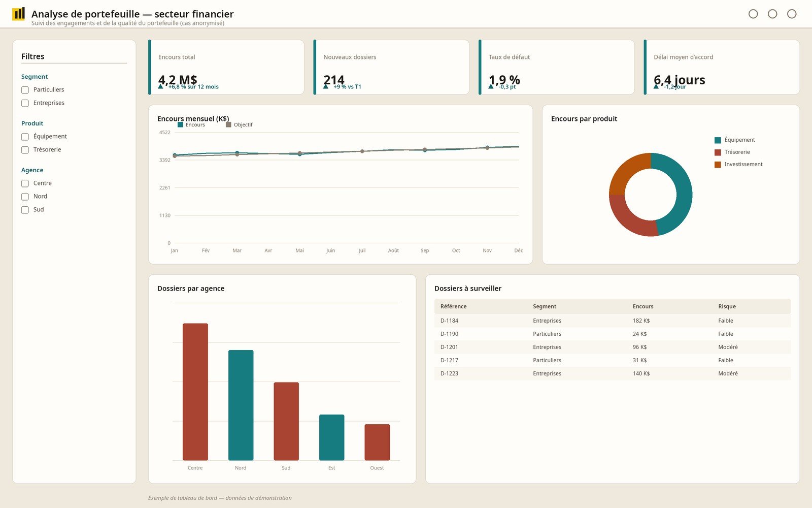This screenshot has height=508, width=812.
Task: Open the Taux de défaut KPI card
Action: point(557,67)
